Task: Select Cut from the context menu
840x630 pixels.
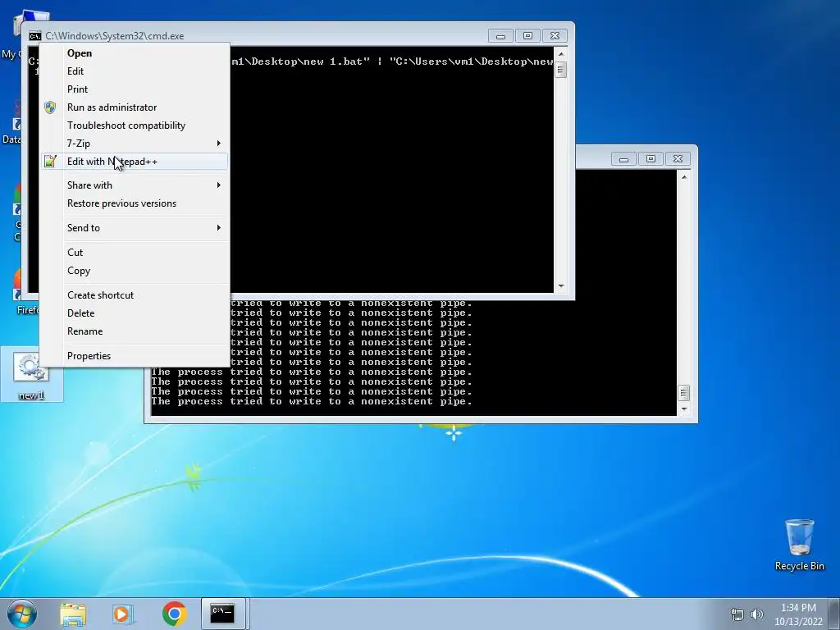Action: tap(135, 253)
